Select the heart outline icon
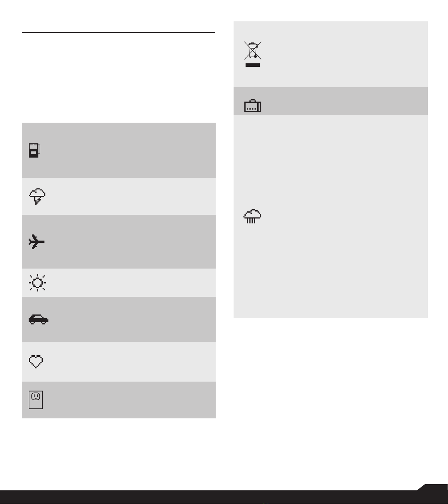Image resolution: width=448 pixels, height=504 pixels. point(36,362)
